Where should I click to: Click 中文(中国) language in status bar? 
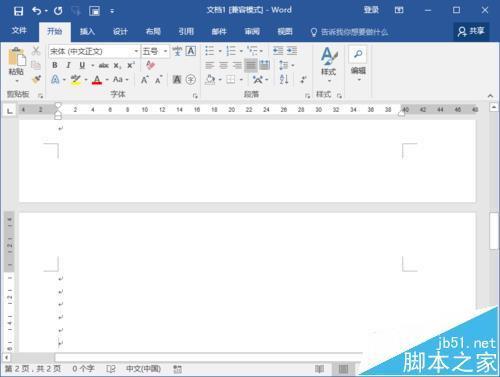point(143,369)
